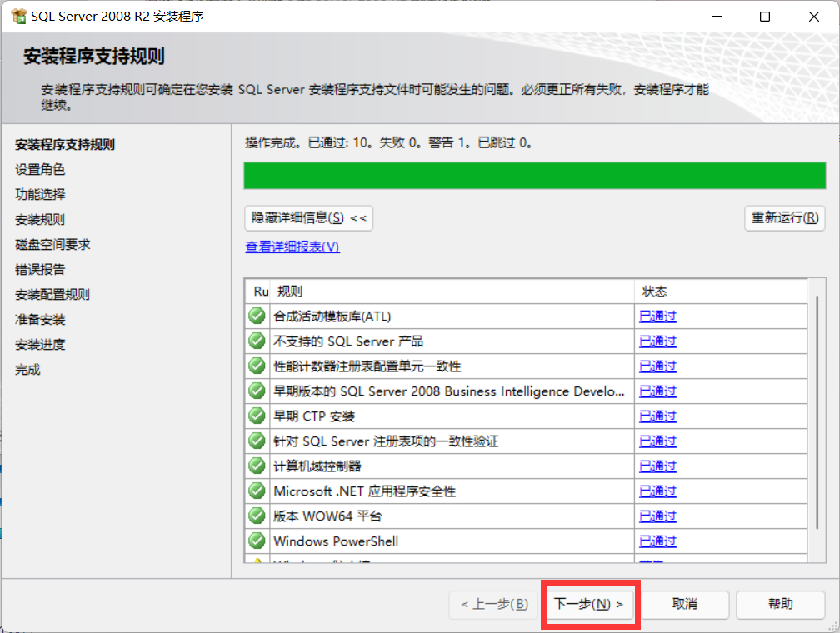Click the rules list vertical scrollbar
This screenshot has width=840, height=633.
(817, 416)
